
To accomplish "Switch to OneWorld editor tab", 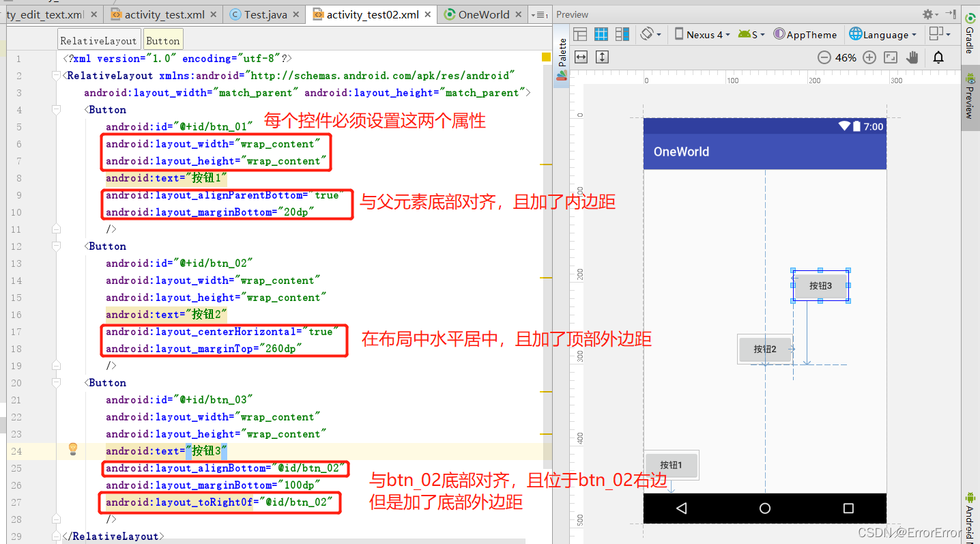I will pos(483,14).
